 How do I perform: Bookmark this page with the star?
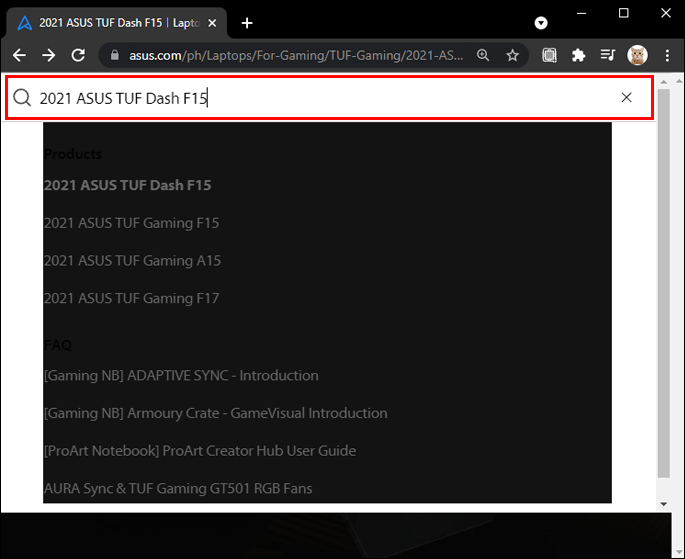point(512,55)
